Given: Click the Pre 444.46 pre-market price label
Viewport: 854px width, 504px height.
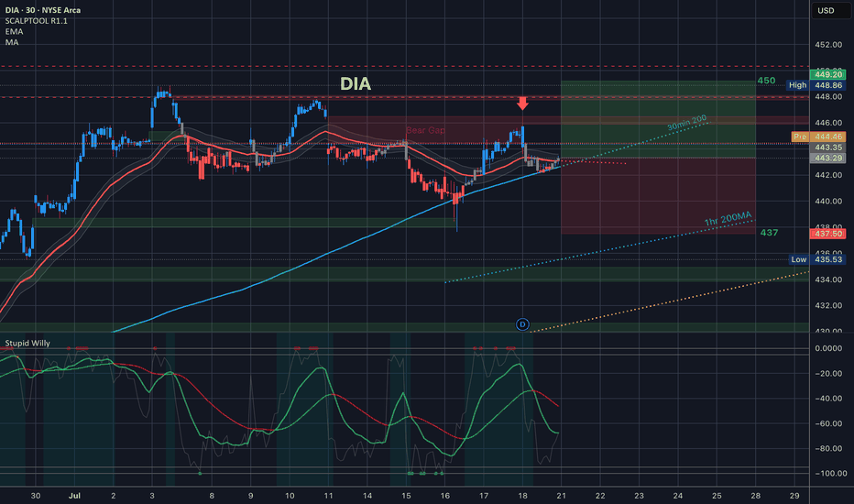Looking at the screenshot, I should 818,137.
